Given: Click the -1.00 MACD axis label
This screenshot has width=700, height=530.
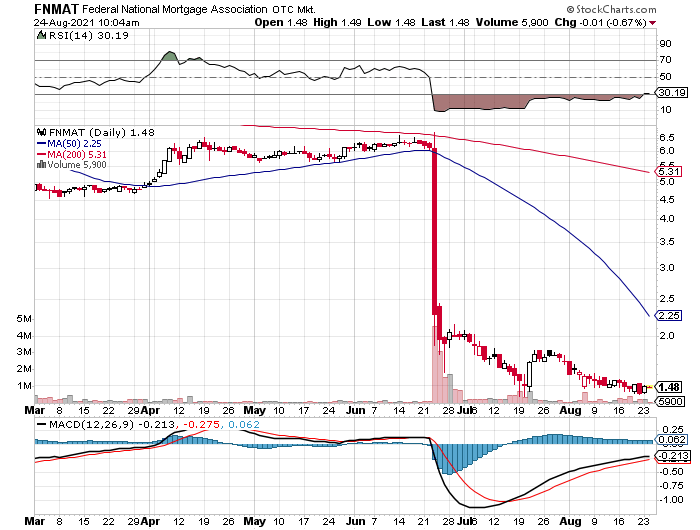Looking at the screenshot, I should (671, 500).
